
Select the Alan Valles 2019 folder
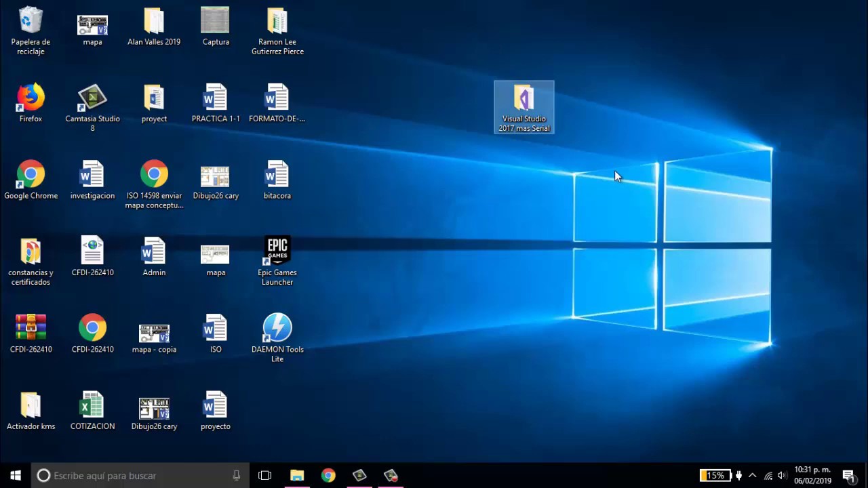point(154,27)
